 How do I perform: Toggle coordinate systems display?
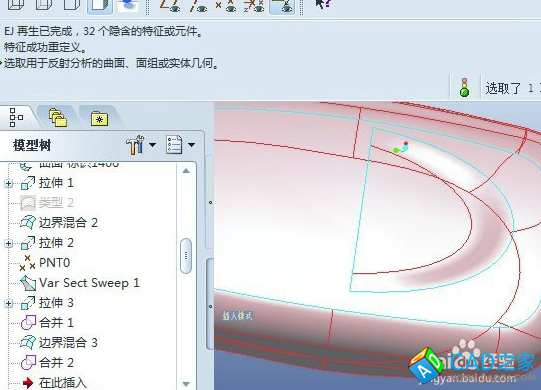coord(254,5)
